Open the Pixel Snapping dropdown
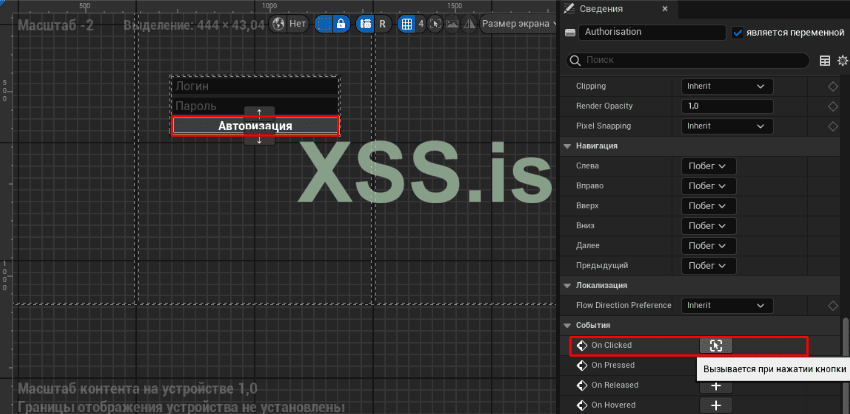This screenshot has height=414, width=850. [727, 126]
